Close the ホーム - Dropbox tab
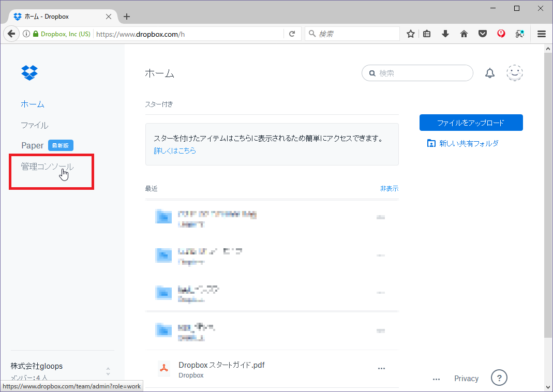 tap(109, 17)
